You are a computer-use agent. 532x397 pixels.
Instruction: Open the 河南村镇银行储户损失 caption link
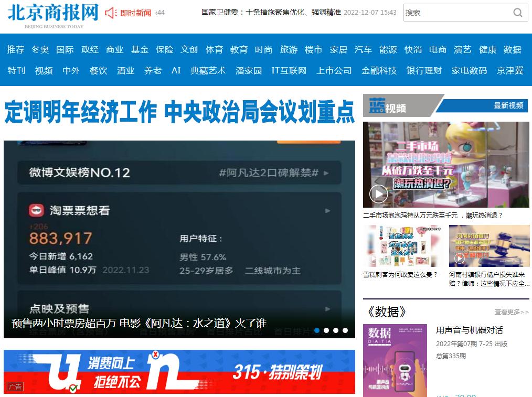(489, 278)
